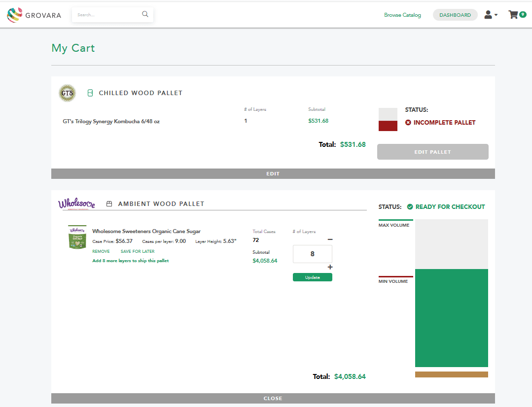Remove the Organic Cane Sugar item

(101, 251)
